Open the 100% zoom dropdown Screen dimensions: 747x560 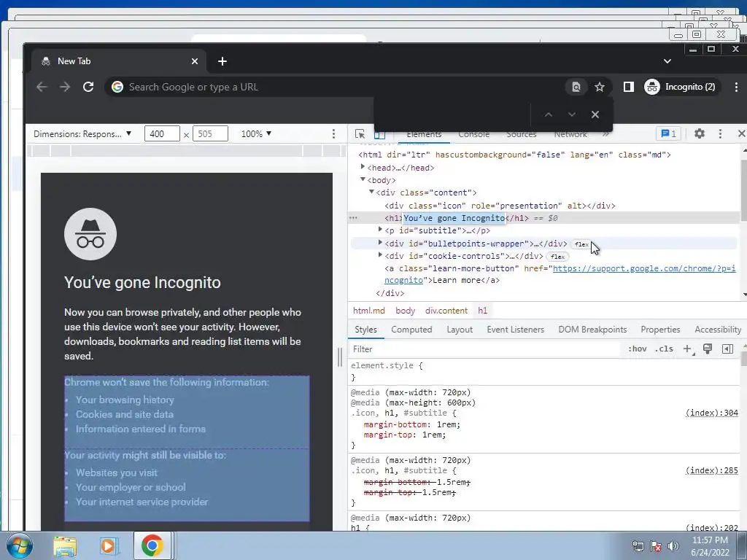coord(256,134)
